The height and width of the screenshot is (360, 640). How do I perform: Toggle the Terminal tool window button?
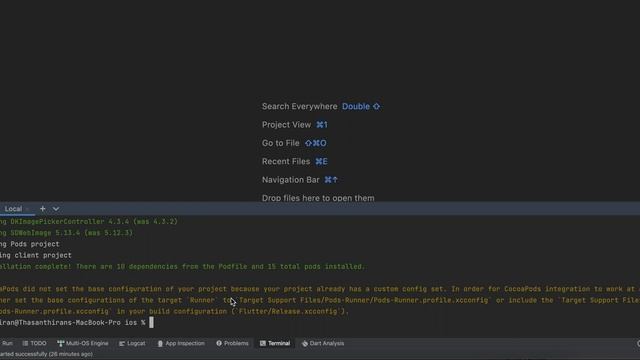click(x=275, y=343)
